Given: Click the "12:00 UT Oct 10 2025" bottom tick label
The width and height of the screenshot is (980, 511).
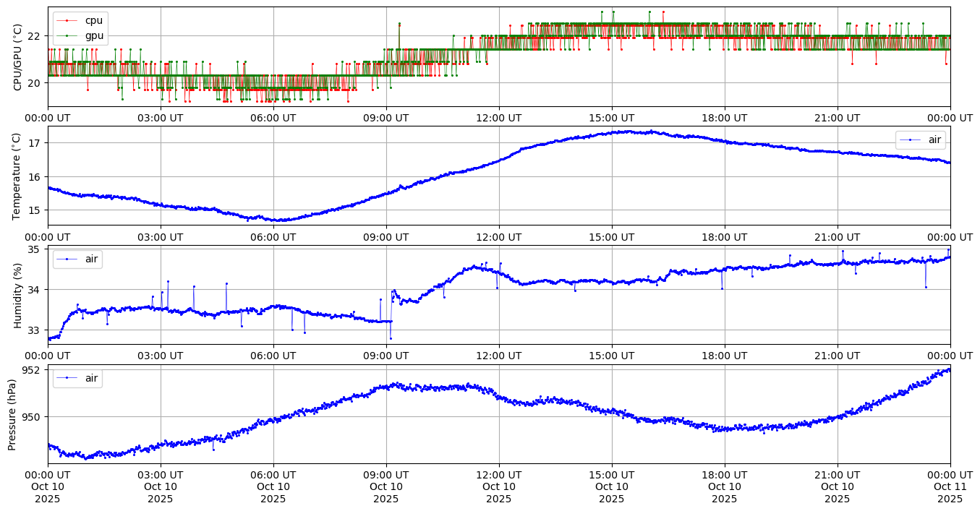Looking at the screenshot, I should 498,486.
